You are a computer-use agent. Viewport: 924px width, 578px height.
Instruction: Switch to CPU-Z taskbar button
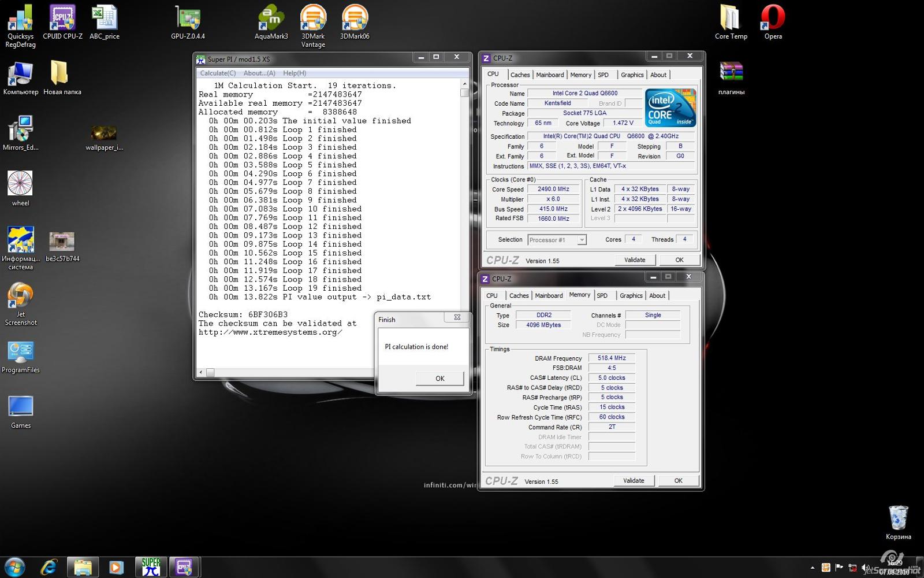[184, 567]
